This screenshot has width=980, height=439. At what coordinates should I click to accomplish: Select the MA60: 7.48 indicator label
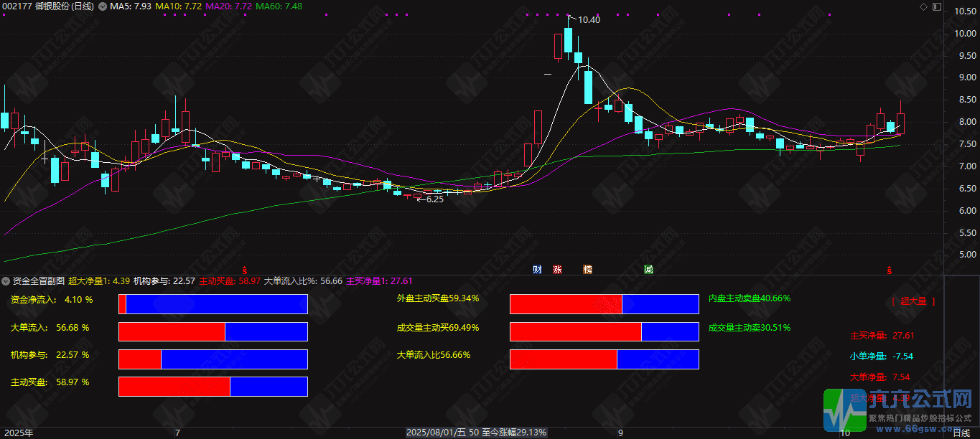[279, 6]
